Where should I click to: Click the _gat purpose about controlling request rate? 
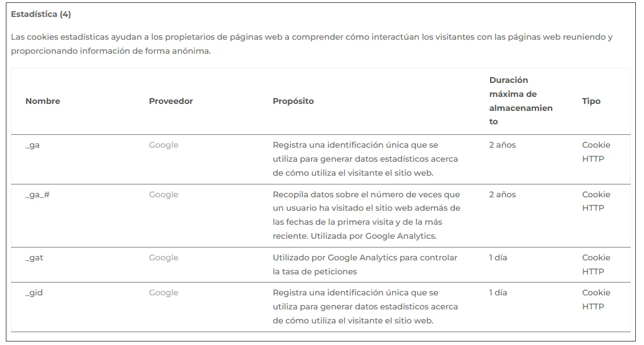pyautogui.click(x=365, y=264)
